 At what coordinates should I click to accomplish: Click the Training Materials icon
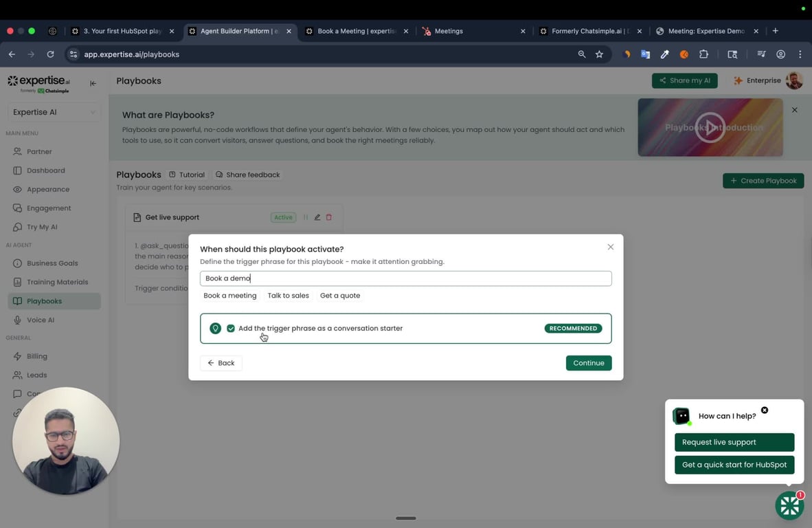17,282
